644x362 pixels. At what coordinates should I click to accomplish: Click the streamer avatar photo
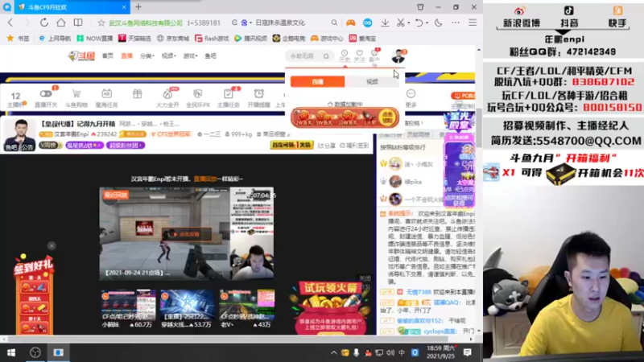19,135
